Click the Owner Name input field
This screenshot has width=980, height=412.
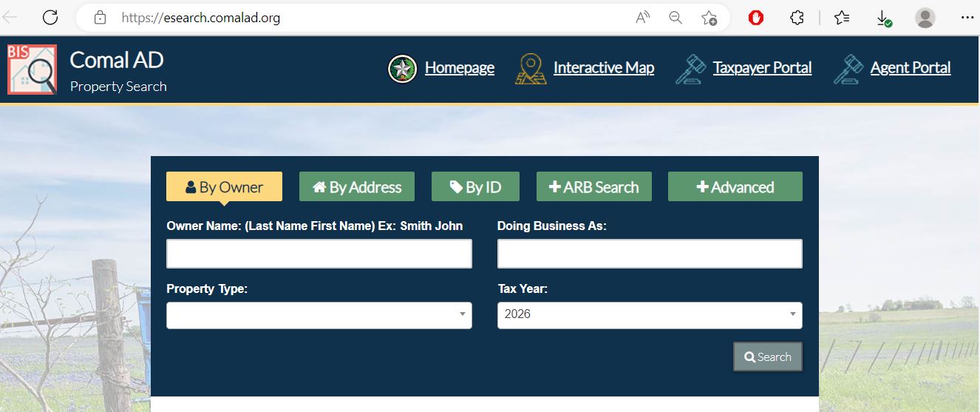click(x=319, y=254)
